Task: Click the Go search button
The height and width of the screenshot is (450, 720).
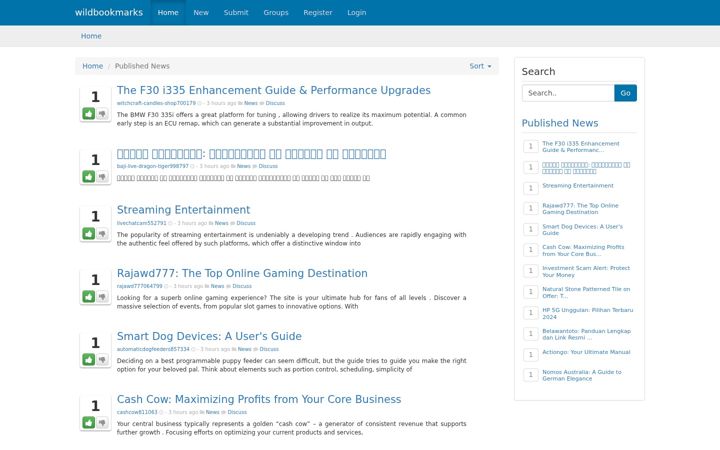Action: coord(625,93)
